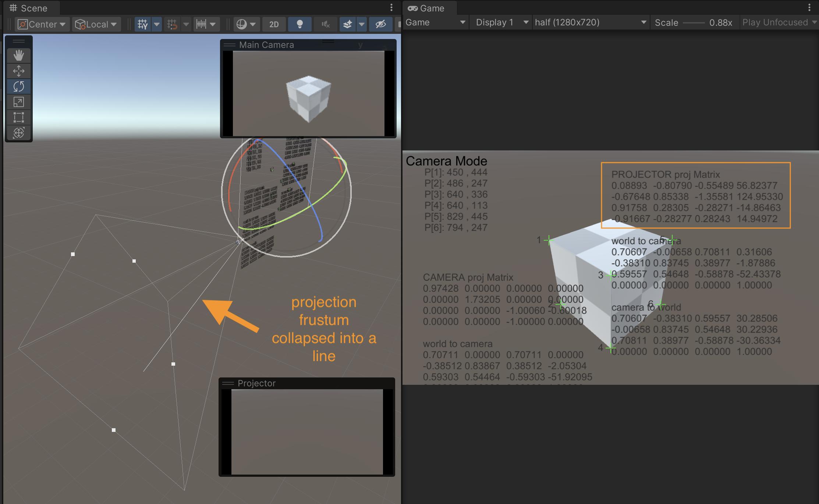
Task: Click the 'camera to world' heading
Action: (x=646, y=307)
